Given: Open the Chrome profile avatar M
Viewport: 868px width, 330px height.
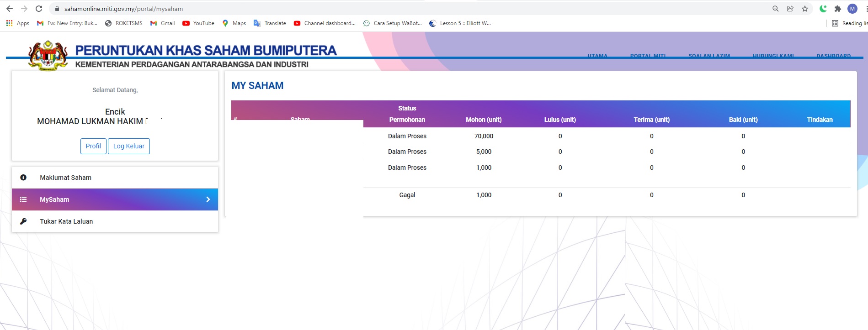Looking at the screenshot, I should [852, 9].
